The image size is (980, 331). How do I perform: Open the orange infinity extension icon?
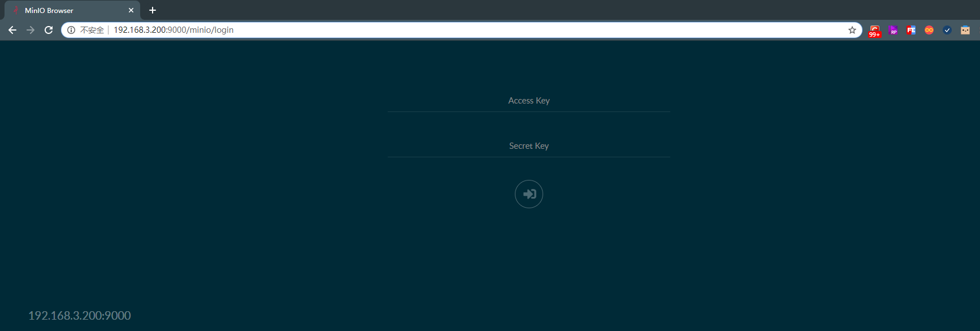click(x=929, y=31)
